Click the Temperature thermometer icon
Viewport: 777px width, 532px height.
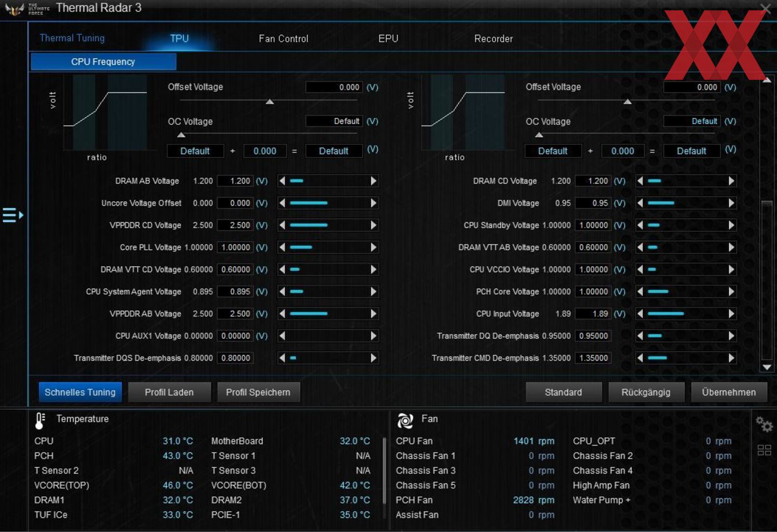coord(40,421)
